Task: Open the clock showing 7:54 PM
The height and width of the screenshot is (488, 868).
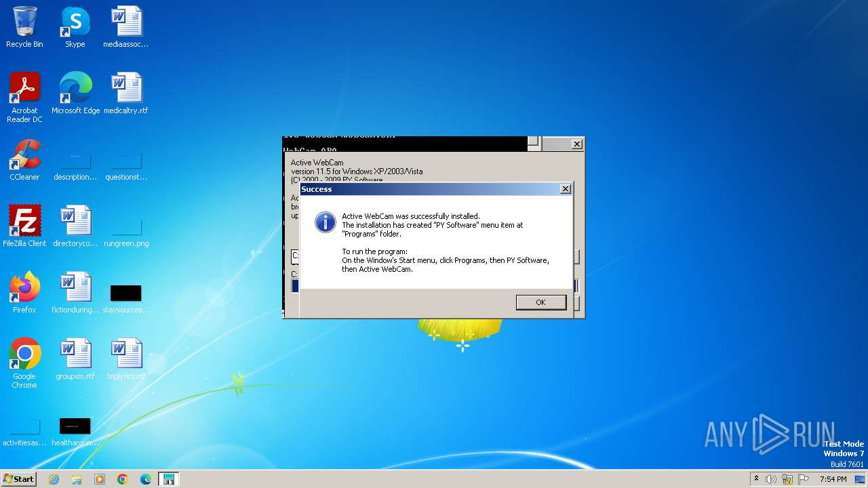Action: click(833, 479)
